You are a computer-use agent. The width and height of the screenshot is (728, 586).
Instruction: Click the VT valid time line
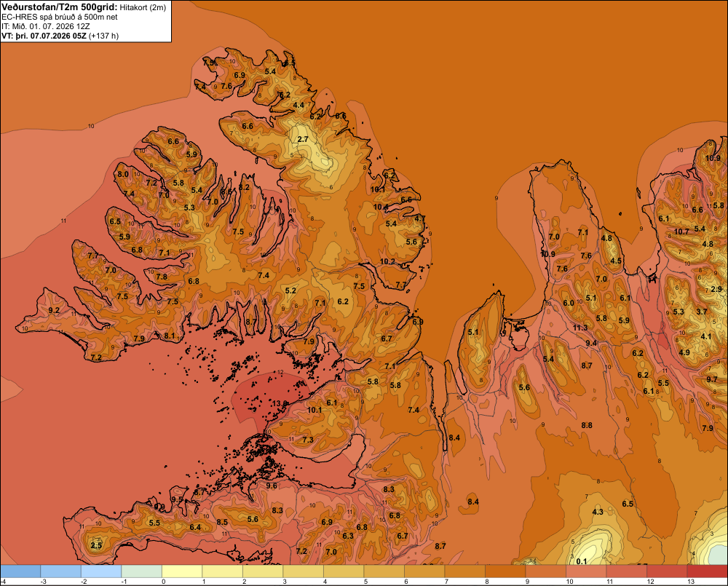click(x=60, y=36)
